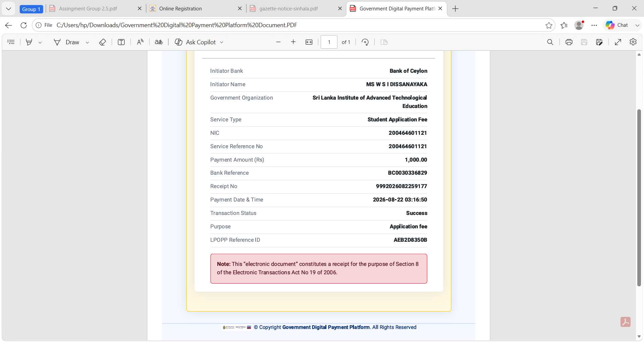Click the Adobe Acrobat floating icon
The height and width of the screenshot is (342, 644).
pyautogui.click(x=626, y=322)
